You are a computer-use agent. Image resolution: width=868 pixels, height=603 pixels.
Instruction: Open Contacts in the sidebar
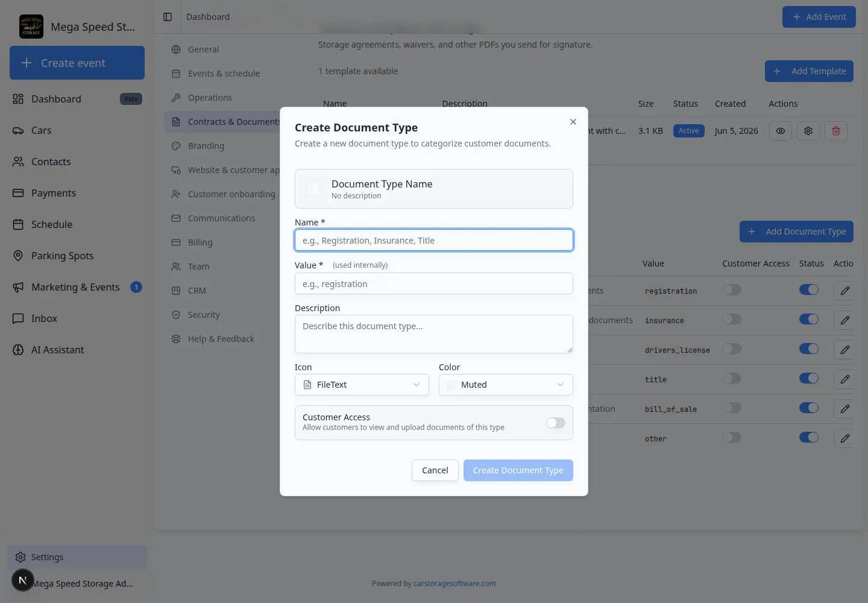(77, 162)
